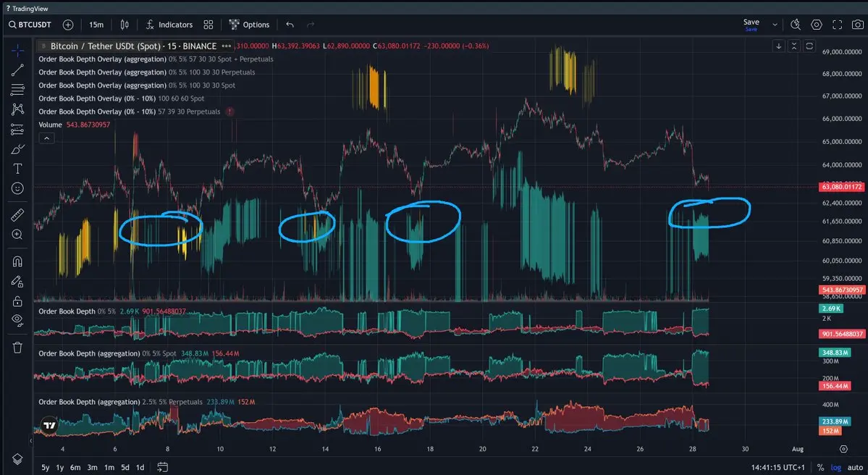Image resolution: width=868 pixels, height=475 pixels.
Task: Collapse the indicator legend list
Action: (x=46, y=138)
